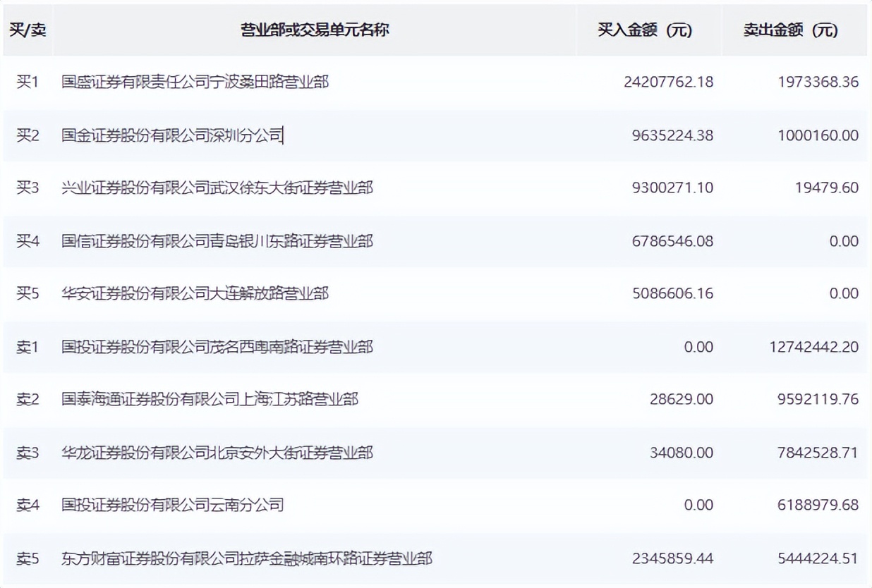Click the 卖出金额 (元) column header
Viewport: 872px width, 588px height.
pos(790,30)
